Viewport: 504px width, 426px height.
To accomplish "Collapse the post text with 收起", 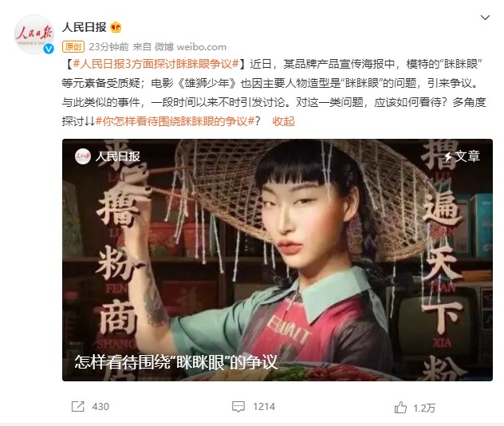I will click(283, 121).
